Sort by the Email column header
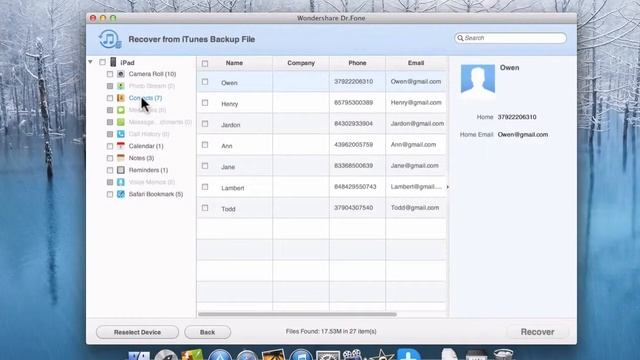The image size is (640, 360). (x=416, y=63)
